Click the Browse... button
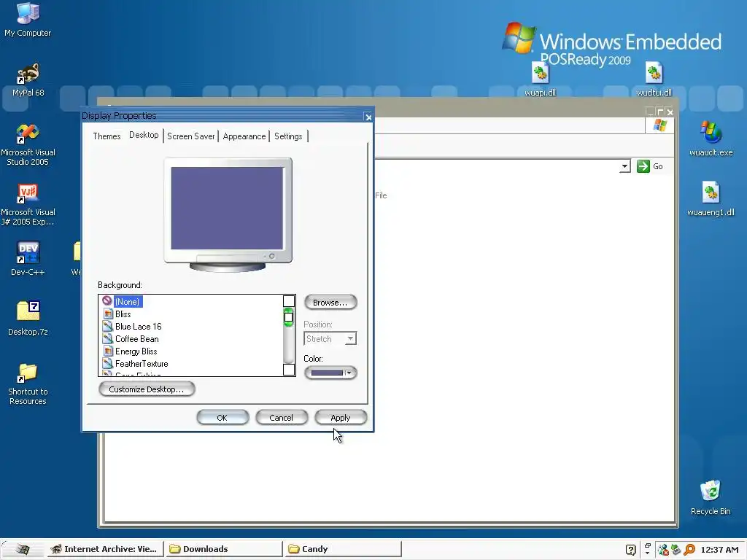747x560 pixels. (330, 303)
